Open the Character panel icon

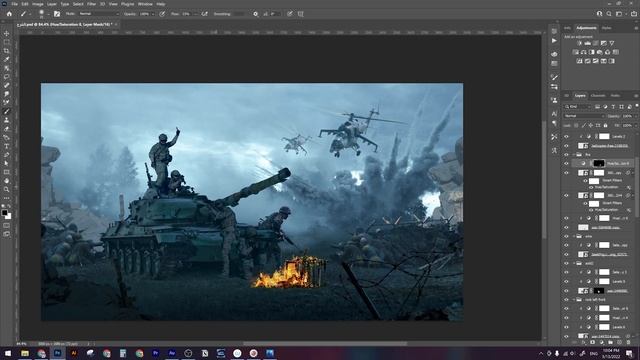[554, 114]
